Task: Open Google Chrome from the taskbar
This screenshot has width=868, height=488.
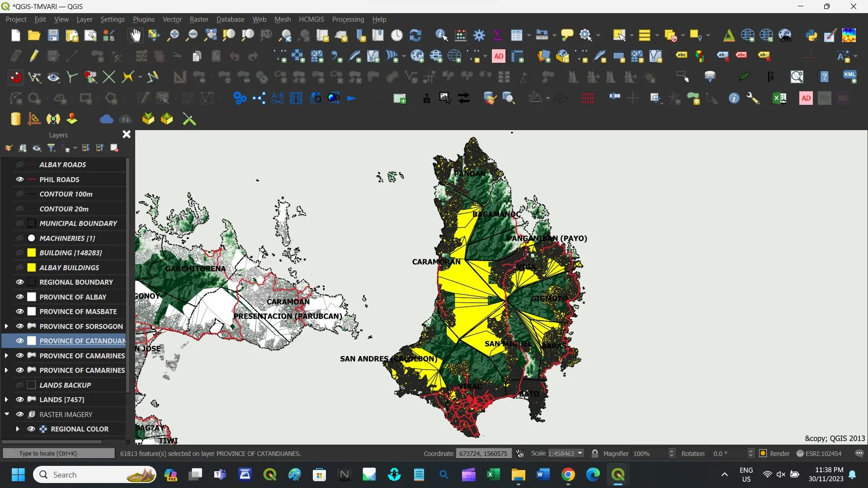Action: [568, 475]
